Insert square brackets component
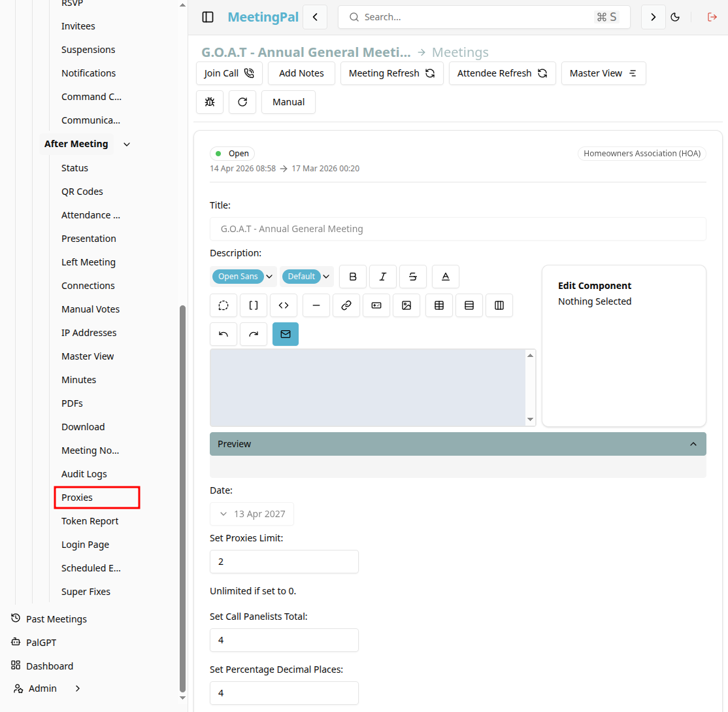Viewport: 728px width, 712px height. tap(254, 305)
